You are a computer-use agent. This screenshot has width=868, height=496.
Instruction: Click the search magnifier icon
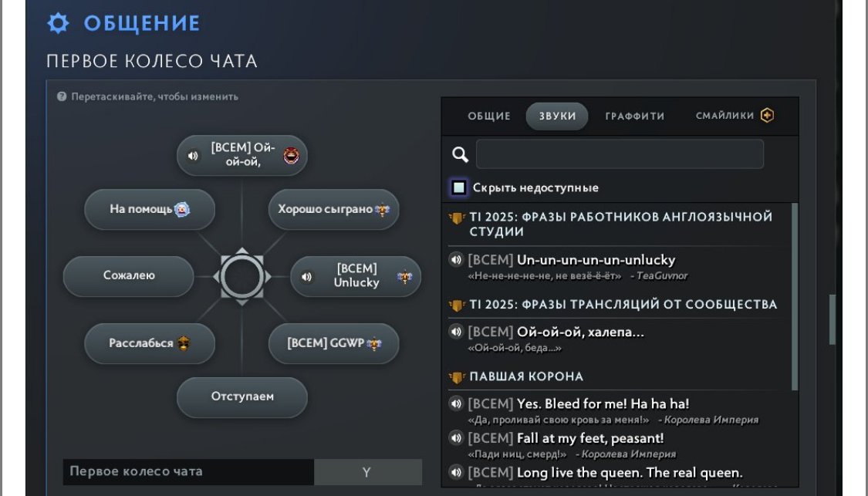[460, 155]
